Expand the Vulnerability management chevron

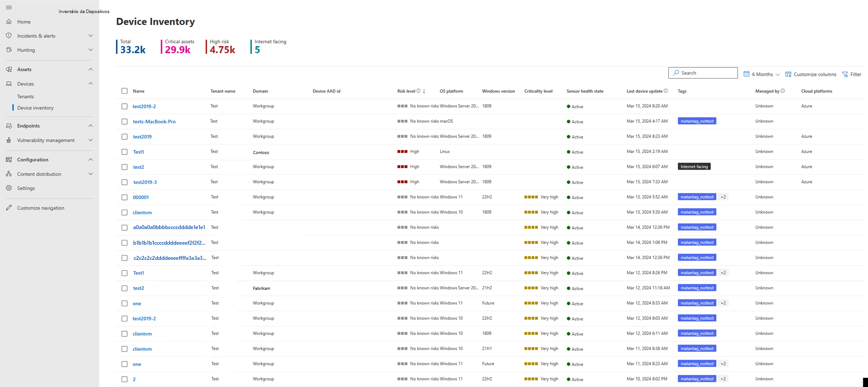(x=91, y=140)
